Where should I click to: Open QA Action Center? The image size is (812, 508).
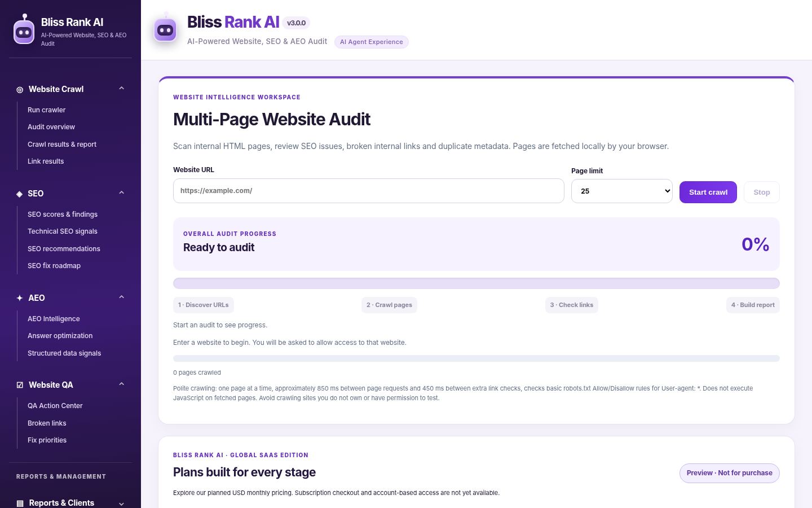coord(55,406)
